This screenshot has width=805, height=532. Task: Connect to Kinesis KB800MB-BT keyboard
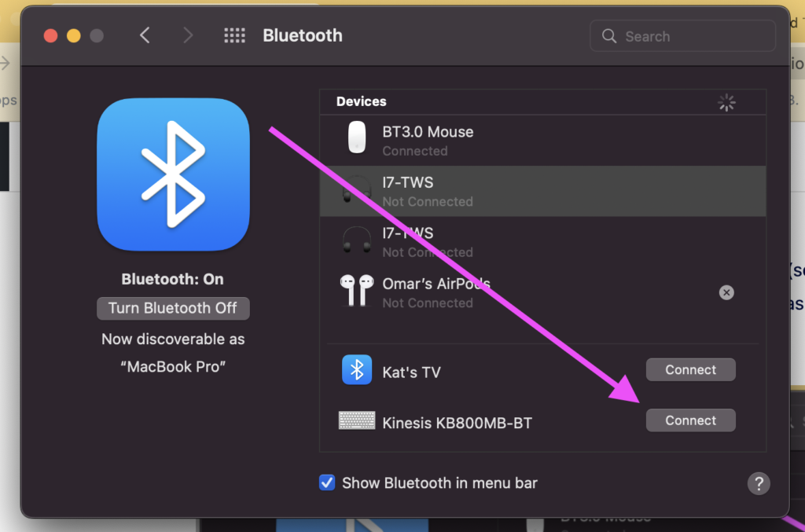pos(690,420)
